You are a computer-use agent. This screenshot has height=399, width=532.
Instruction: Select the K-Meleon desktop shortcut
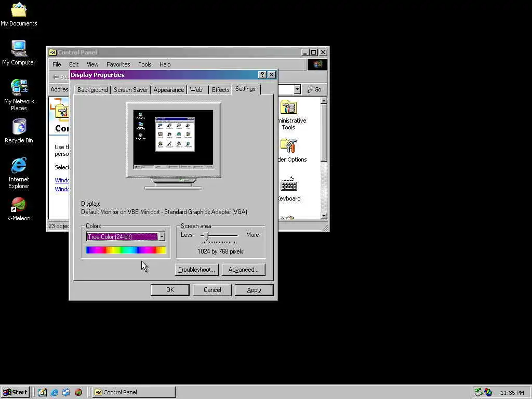19,209
